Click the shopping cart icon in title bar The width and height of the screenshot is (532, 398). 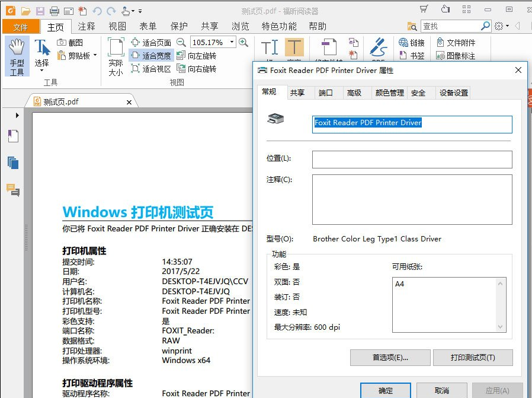424,9
